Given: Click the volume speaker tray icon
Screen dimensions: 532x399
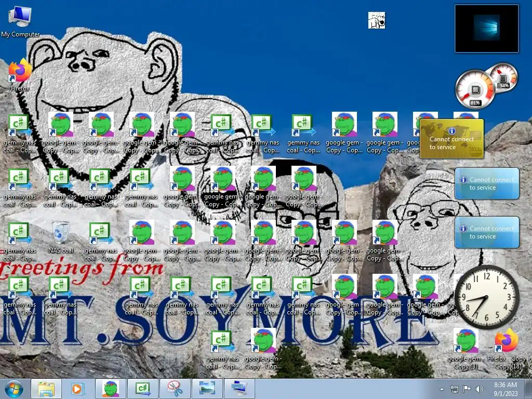Looking at the screenshot, I should (480, 389).
